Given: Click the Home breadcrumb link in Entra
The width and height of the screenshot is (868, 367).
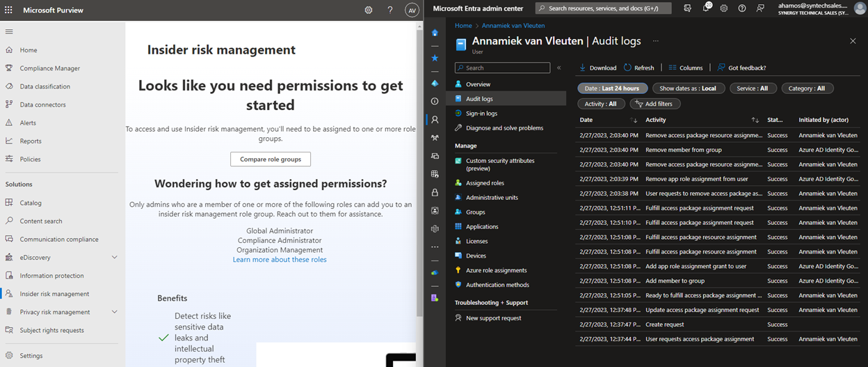Looking at the screenshot, I should 463,26.
